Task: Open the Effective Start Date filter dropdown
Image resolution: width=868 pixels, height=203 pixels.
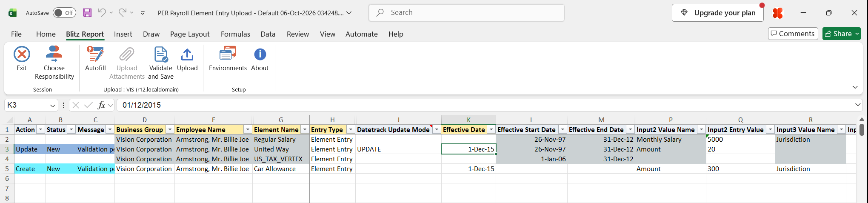Action: pos(562,129)
